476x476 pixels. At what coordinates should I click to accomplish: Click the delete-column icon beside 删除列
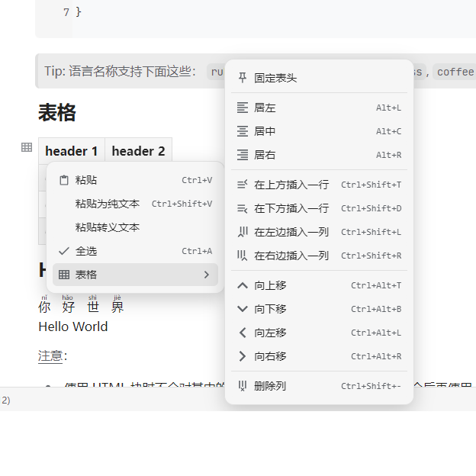coord(243,386)
